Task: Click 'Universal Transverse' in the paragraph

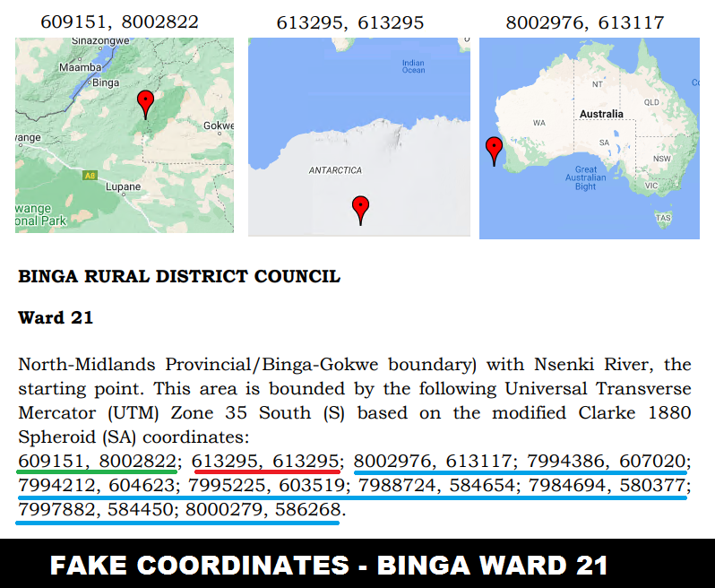Action: [x=598, y=389]
